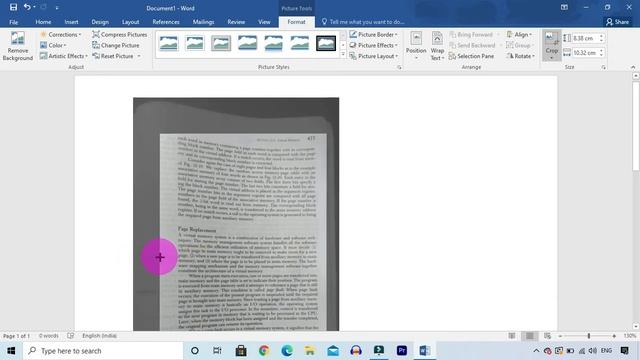The height and width of the screenshot is (360, 640).
Task: Open Picture Effects dropdown
Action: [x=373, y=45]
